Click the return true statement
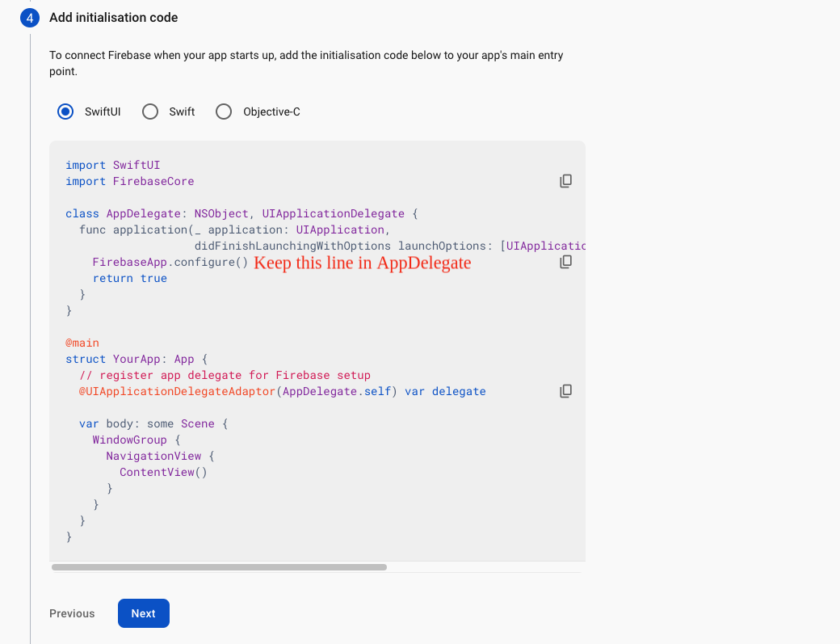This screenshot has width=840, height=644. point(129,278)
